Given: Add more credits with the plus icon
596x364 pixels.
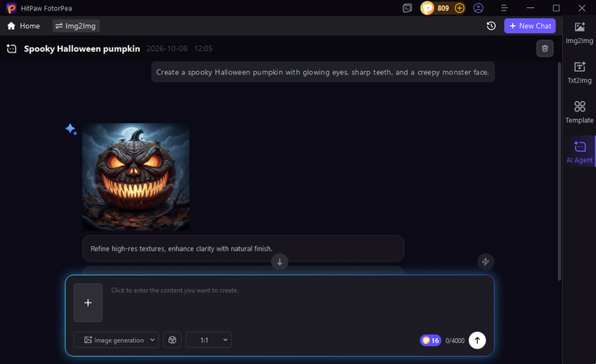Looking at the screenshot, I should click(x=459, y=8).
